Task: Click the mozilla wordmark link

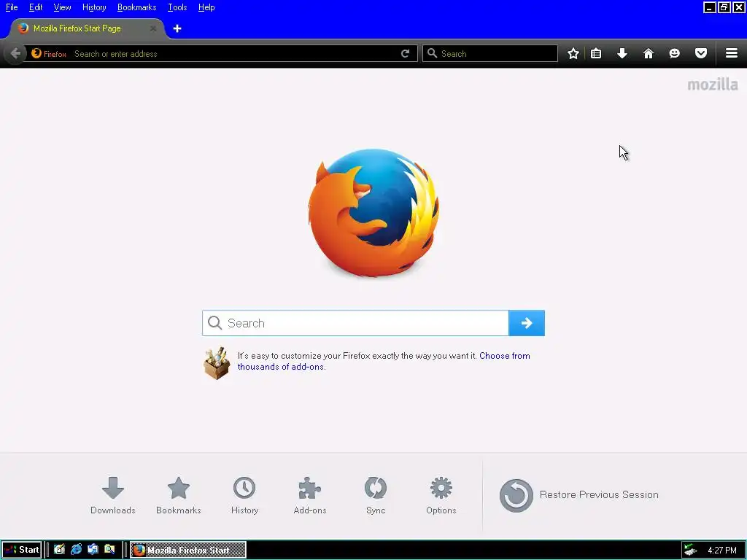Action: click(713, 85)
